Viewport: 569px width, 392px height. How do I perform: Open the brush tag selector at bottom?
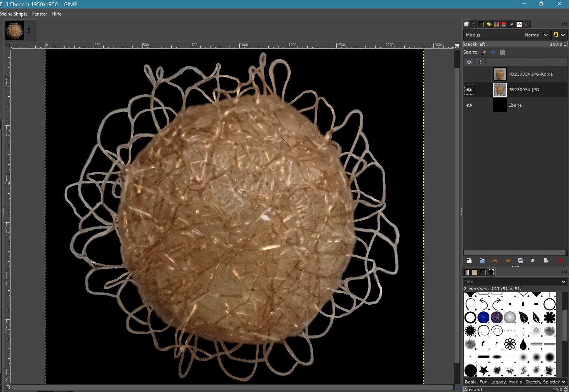[x=563, y=382]
